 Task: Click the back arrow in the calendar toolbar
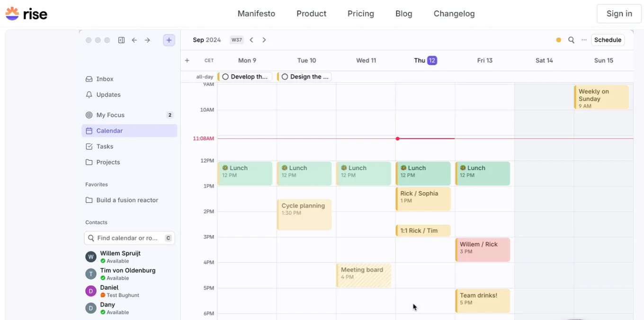click(251, 40)
